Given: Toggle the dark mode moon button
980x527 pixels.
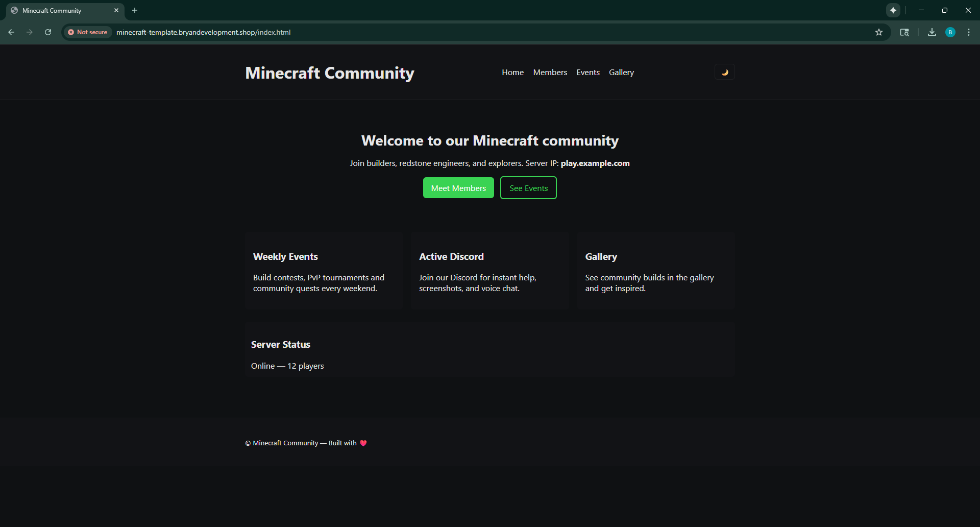Looking at the screenshot, I should [x=724, y=72].
